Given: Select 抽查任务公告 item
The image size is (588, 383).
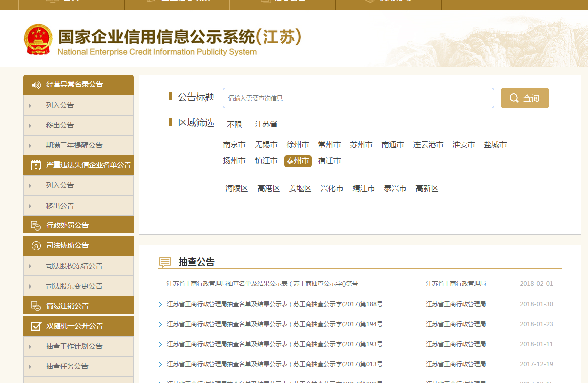Looking at the screenshot, I should [78, 366].
